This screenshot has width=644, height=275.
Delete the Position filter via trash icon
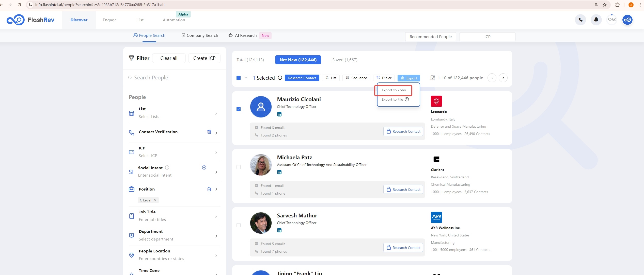[x=209, y=189]
